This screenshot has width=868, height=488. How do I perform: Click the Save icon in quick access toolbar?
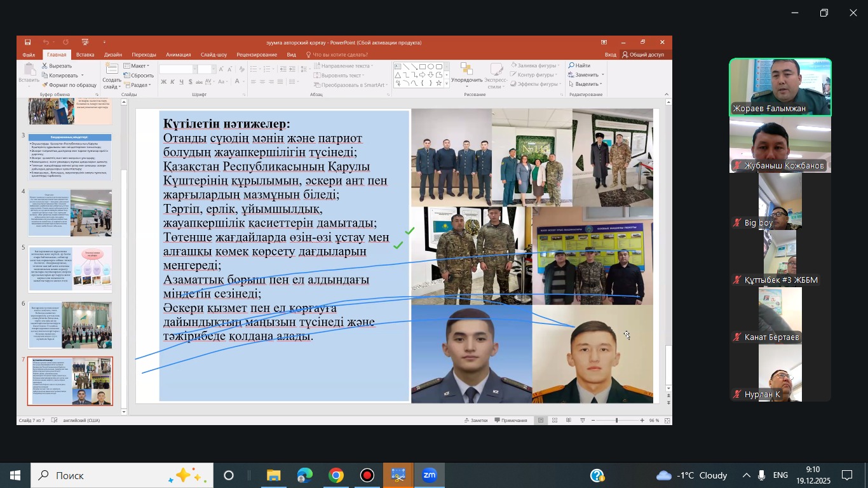[28, 43]
